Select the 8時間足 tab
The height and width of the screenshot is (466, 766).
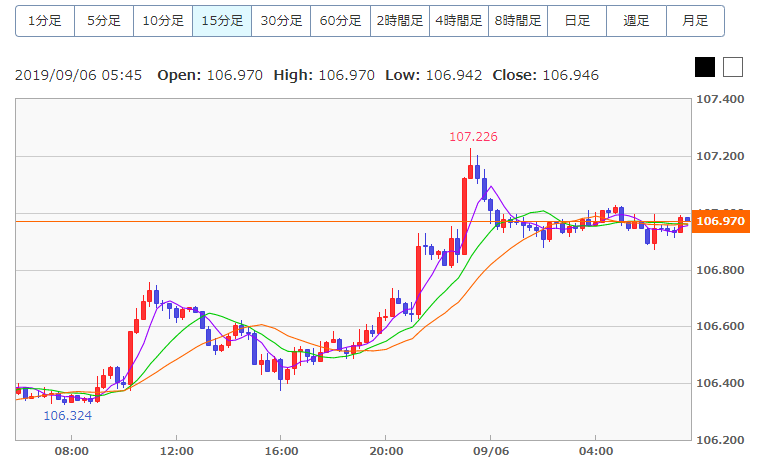(518, 21)
